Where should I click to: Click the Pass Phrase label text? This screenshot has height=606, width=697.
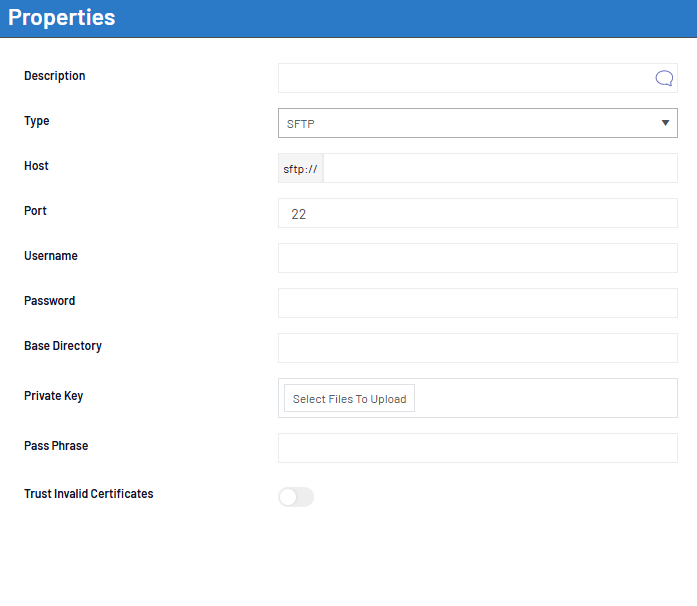(x=56, y=446)
